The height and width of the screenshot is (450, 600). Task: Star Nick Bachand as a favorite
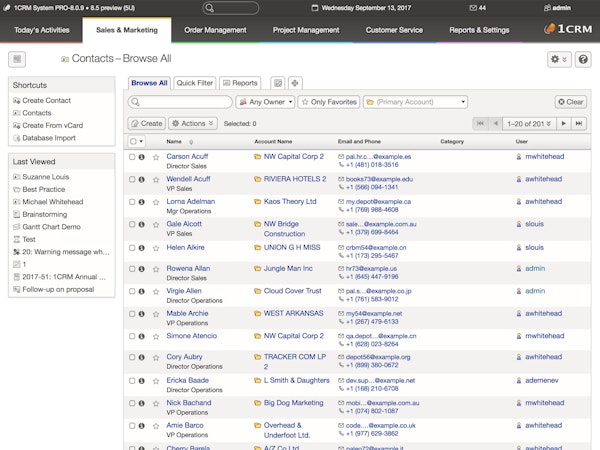(156, 404)
